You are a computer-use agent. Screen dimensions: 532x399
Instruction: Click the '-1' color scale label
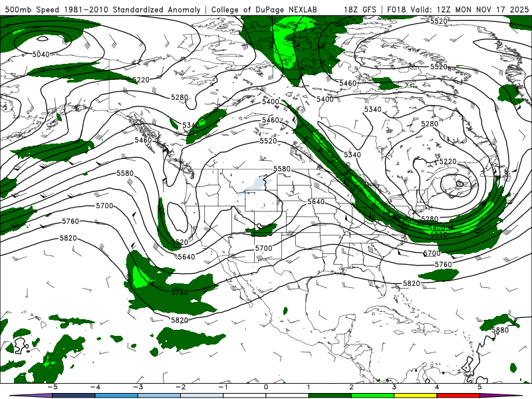[x=223, y=387]
